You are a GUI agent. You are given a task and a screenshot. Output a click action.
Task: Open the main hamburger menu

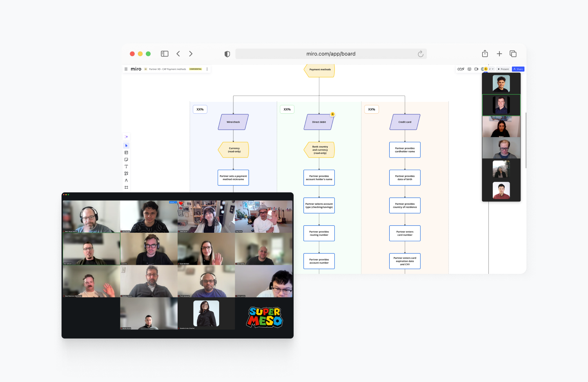[126, 69]
